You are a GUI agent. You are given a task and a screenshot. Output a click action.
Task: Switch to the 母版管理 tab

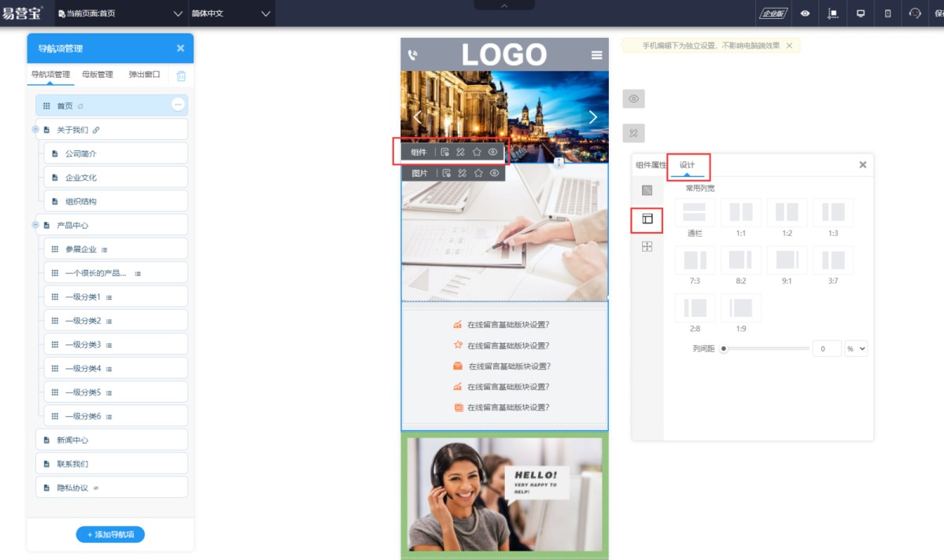coord(98,75)
